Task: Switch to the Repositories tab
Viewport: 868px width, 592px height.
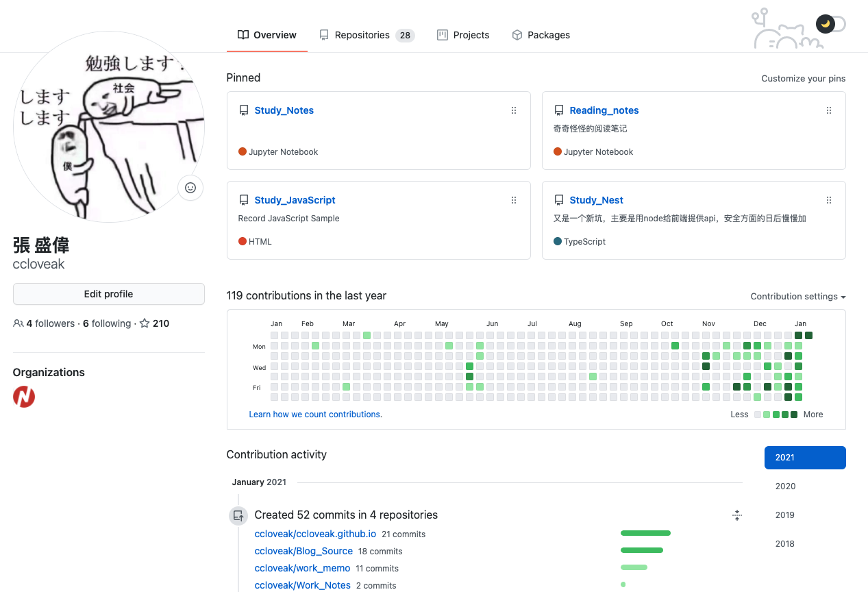Action: [367, 35]
